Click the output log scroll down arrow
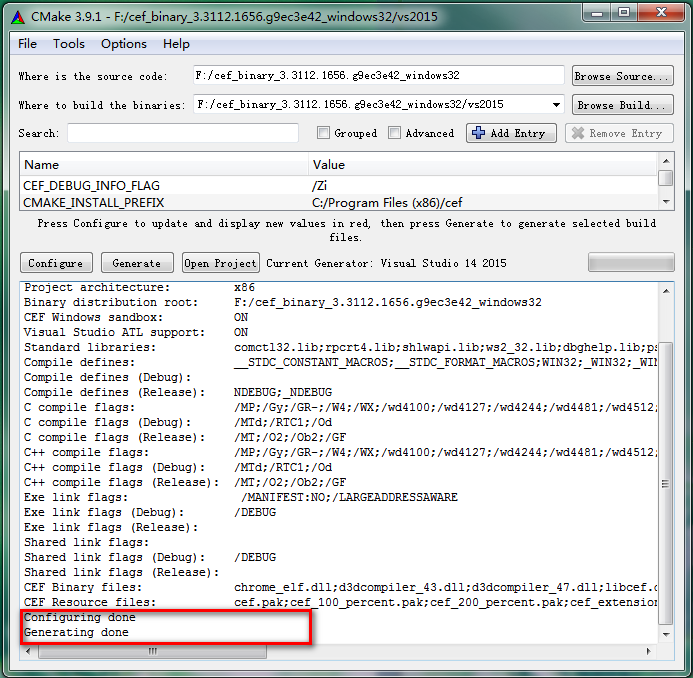The height and width of the screenshot is (678, 693). 666,635
